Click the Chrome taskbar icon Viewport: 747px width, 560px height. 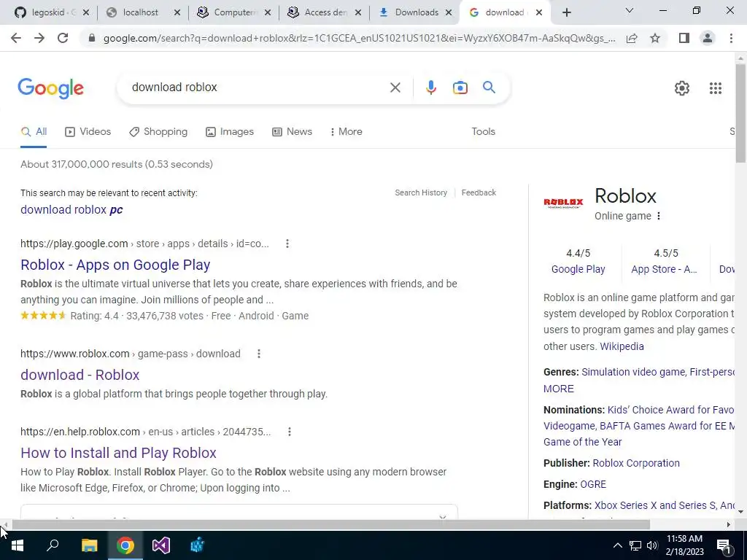(125, 545)
